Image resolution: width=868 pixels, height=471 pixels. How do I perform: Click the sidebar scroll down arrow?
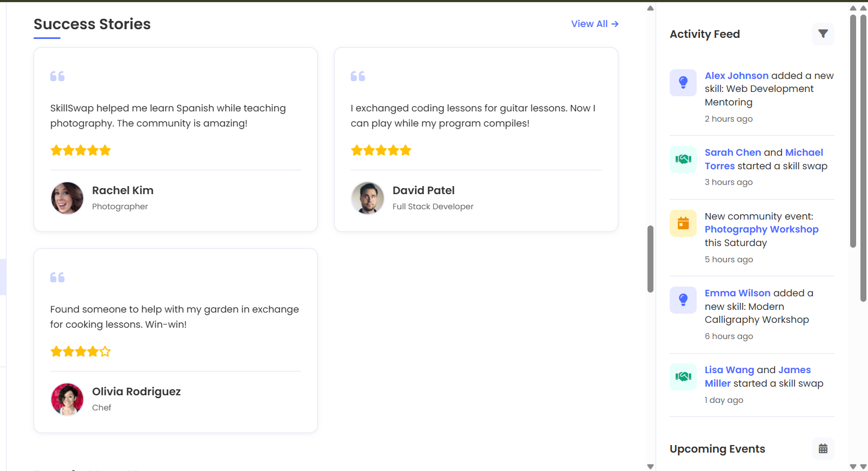coord(853,466)
